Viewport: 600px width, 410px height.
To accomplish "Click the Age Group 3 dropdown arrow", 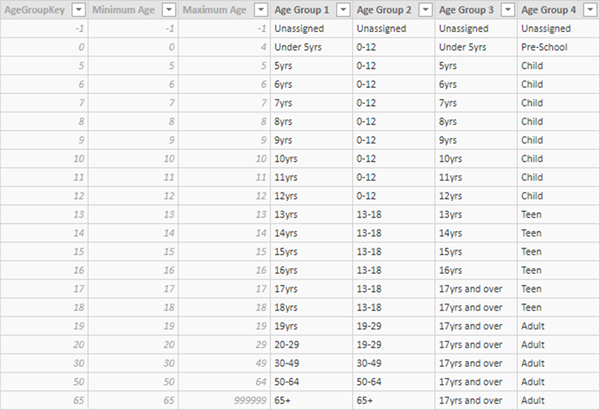I will tap(507, 10).
